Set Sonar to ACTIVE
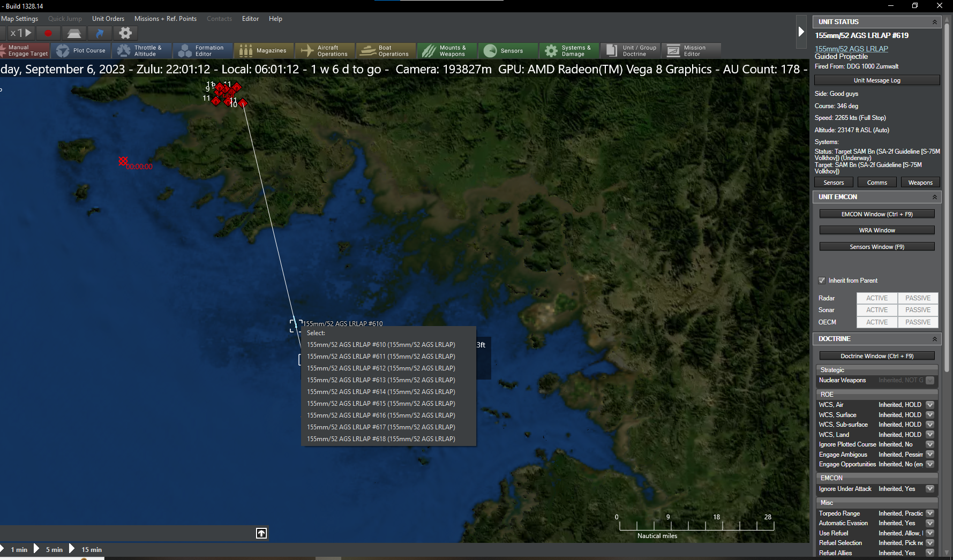Screen dimensions: 953x560 (877, 310)
